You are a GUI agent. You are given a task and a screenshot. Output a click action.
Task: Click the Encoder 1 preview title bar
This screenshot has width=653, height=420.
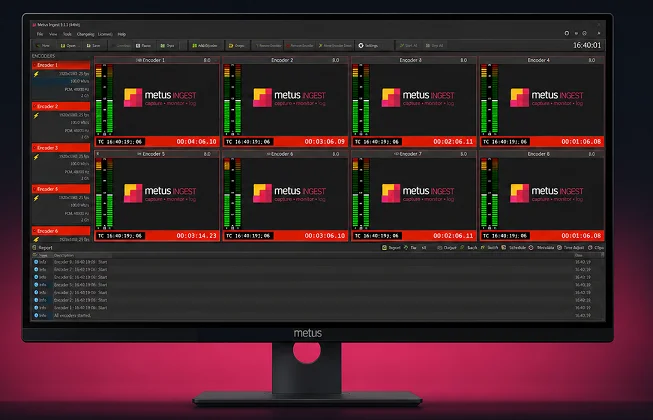(157, 60)
